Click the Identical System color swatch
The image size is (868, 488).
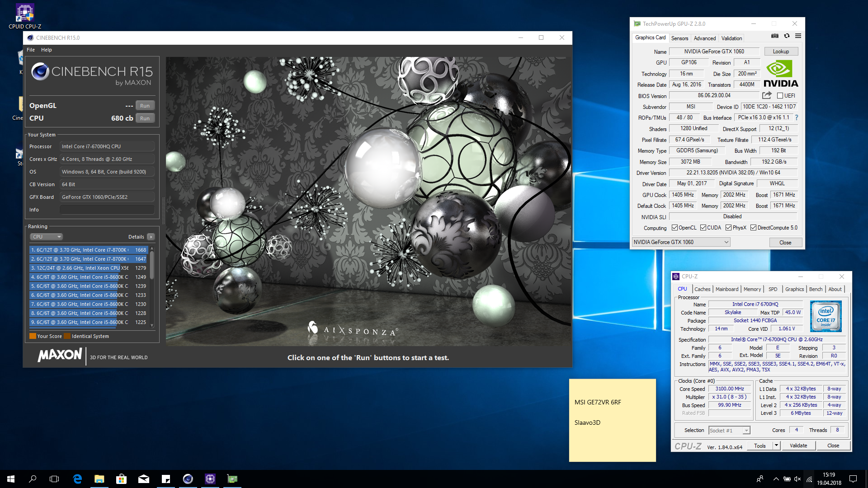[x=67, y=336]
